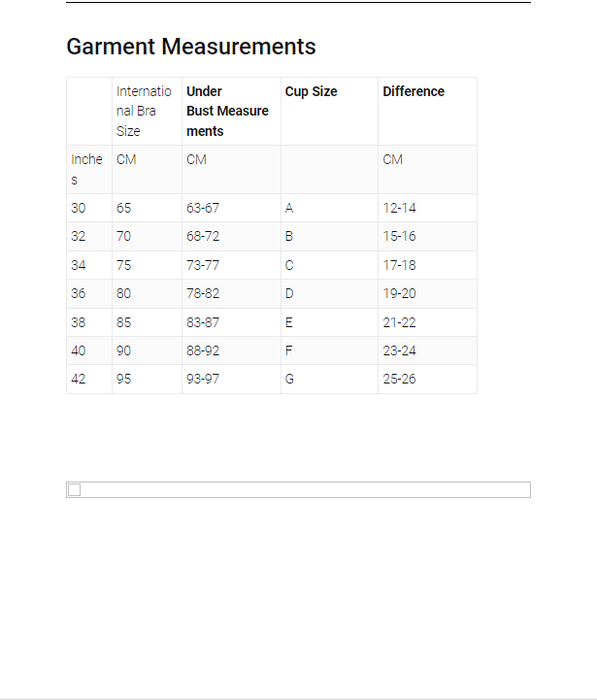Click the Garment Measurements heading
The height and width of the screenshot is (700, 597).
tap(191, 47)
